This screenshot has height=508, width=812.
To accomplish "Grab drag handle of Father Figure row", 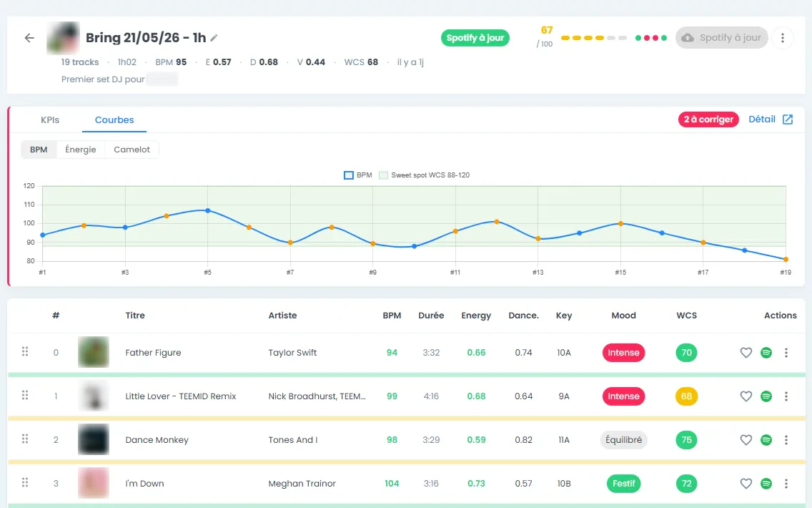I will coord(25,352).
